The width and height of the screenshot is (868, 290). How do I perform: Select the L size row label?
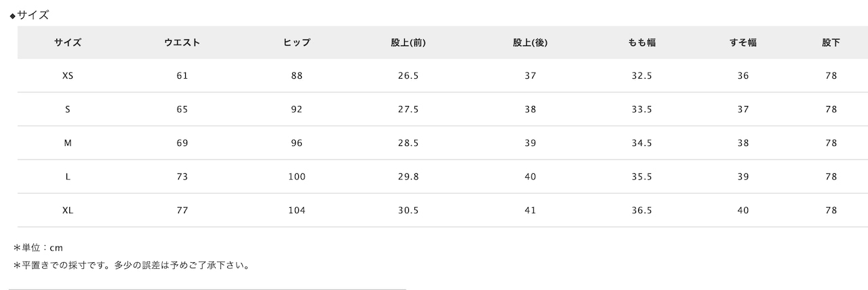68,177
